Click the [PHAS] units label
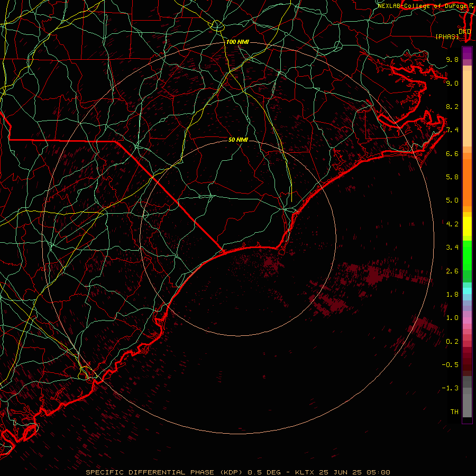 [x=447, y=37]
